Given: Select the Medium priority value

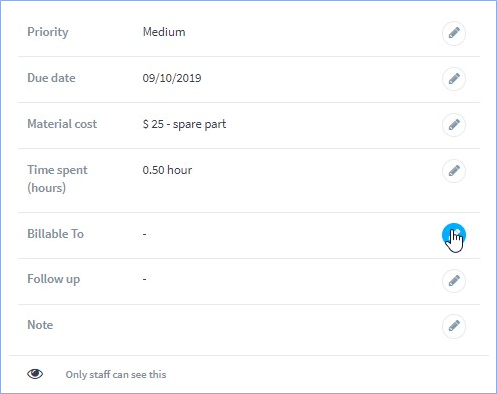Looking at the screenshot, I should pyautogui.click(x=164, y=32).
